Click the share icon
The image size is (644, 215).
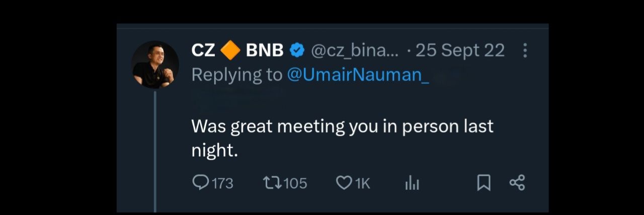517,182
